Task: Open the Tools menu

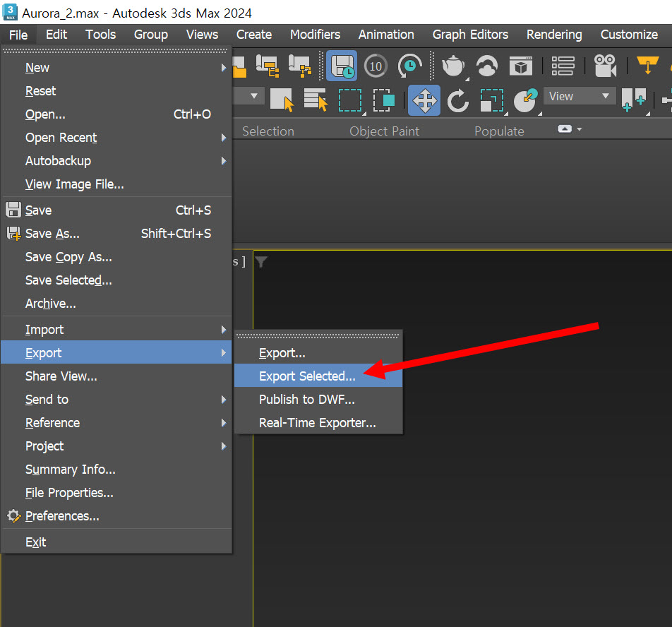Action: click(x=101, y=35)
